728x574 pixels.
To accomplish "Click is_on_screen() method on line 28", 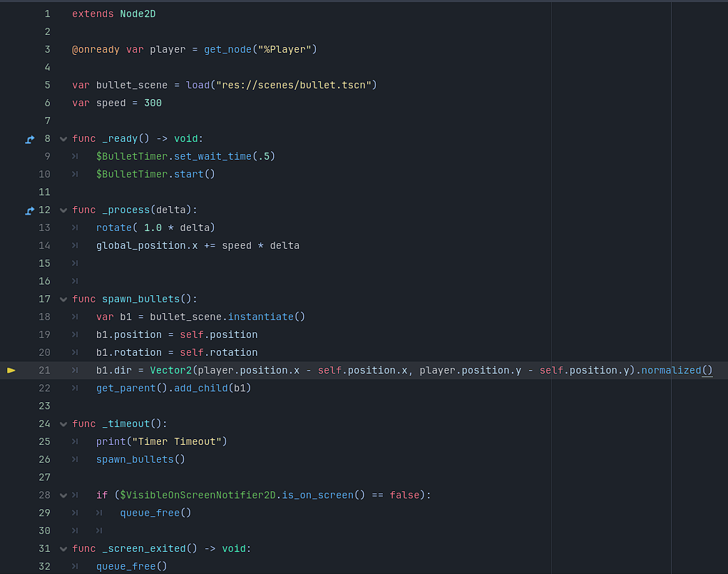I will (x=324, y=495).
